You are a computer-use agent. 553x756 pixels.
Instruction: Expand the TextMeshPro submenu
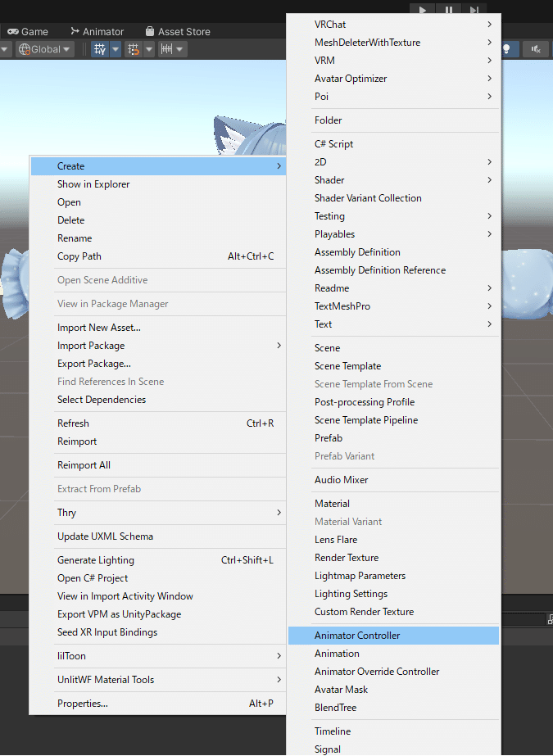pyautogui.click(x=393, y=306)
